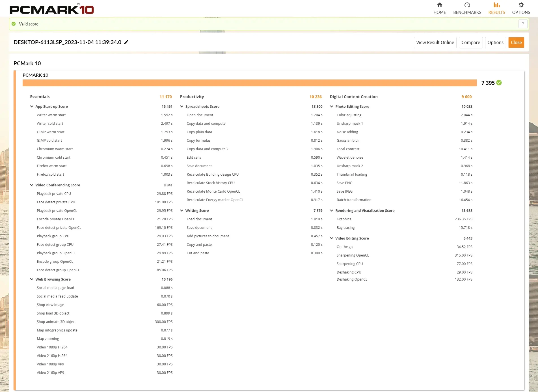Select the Writer warm start row
Viewport: 538px width, 392px height.
click(x=105, y=115)
